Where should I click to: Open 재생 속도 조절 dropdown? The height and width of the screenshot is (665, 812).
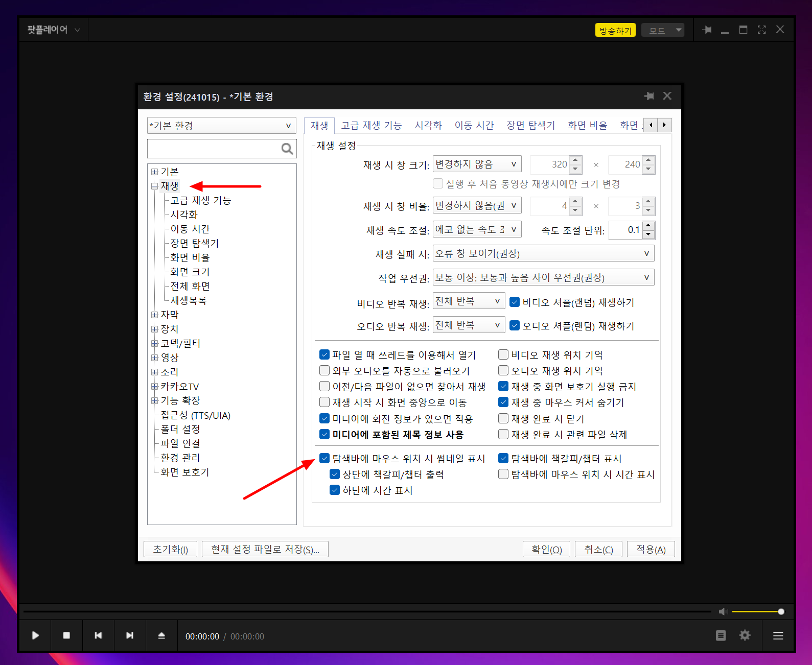pyautogui.click(x=477, y=229)
